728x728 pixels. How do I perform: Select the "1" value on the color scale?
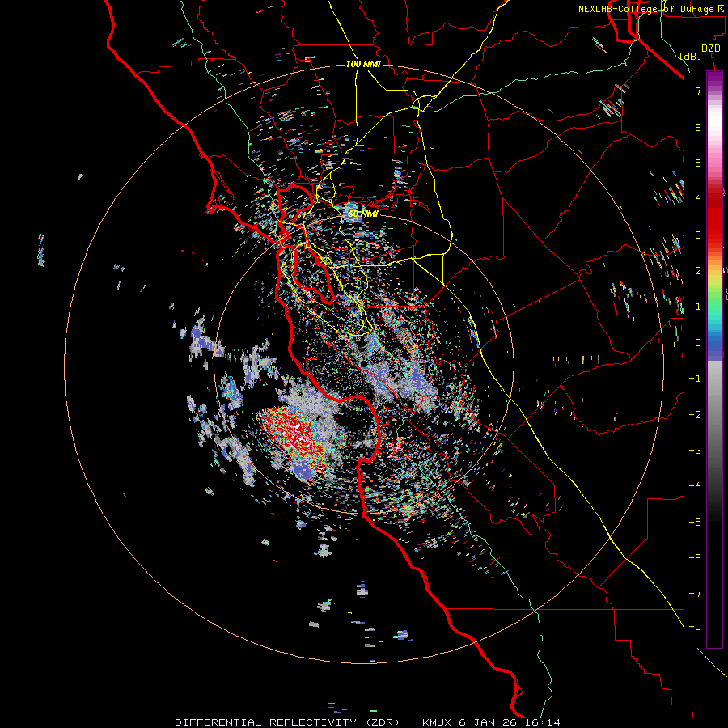point(698,306)
